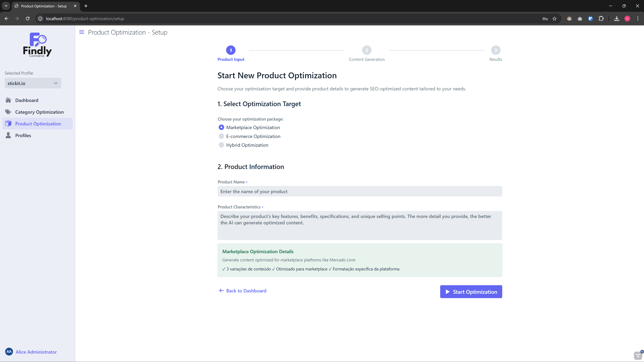The image size is (644, 362).
Task: Open the browser tab search dropdown arrow
Action: [6, 6]
